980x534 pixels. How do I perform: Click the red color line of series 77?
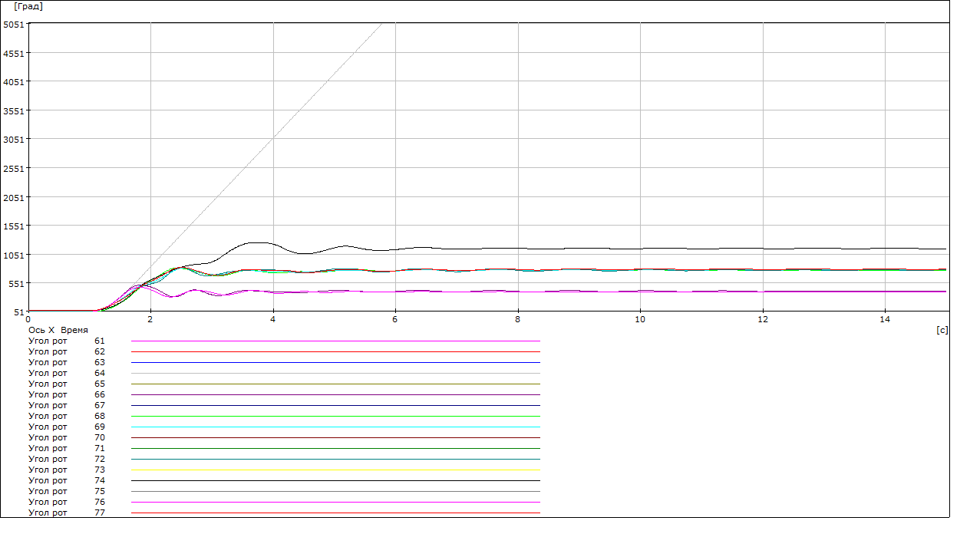(x=336, y=513)
